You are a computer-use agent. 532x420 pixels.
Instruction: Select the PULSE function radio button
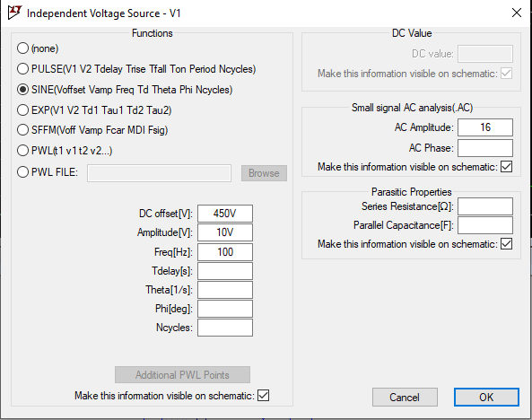click(22, 69)
